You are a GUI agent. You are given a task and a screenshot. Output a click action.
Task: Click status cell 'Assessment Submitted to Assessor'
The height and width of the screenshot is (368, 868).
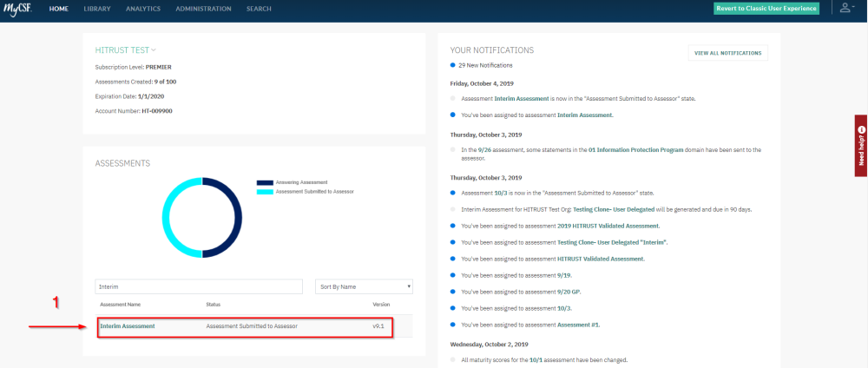(252, 326)
